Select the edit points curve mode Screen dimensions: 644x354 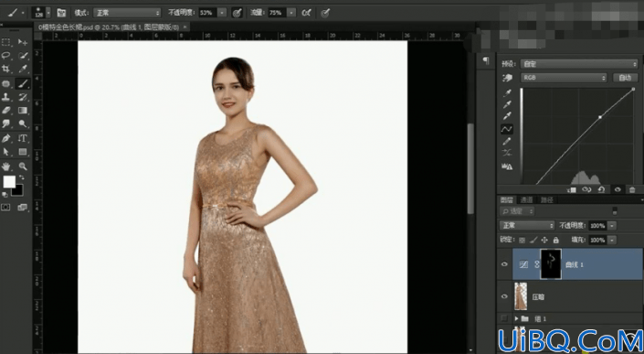pos(507,129)
